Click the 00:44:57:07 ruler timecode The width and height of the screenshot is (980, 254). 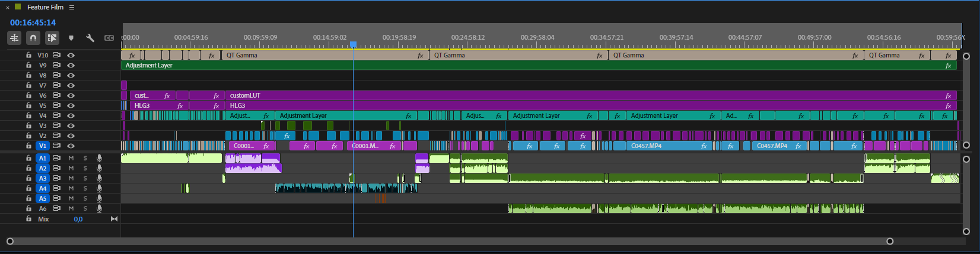coord(745,37)
